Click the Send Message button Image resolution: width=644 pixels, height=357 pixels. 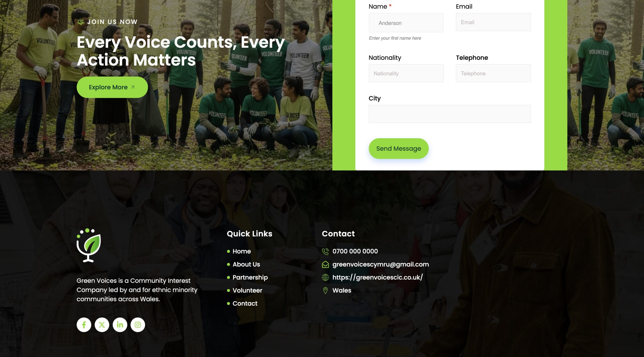pos(398,148)
